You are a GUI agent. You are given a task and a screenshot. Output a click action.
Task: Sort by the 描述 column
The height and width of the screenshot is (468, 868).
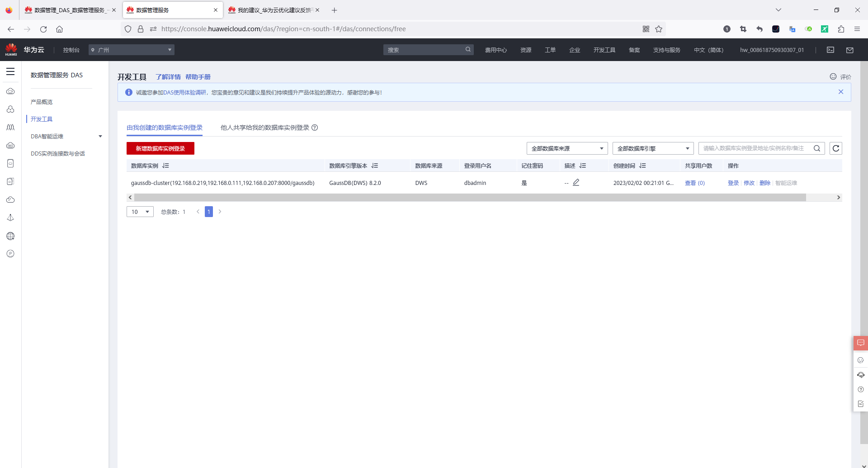click(x=583, y=166)
